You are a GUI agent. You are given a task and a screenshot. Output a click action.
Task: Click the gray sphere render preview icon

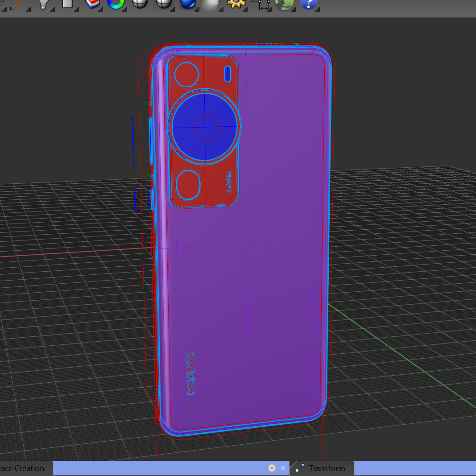tap(211, 4)
